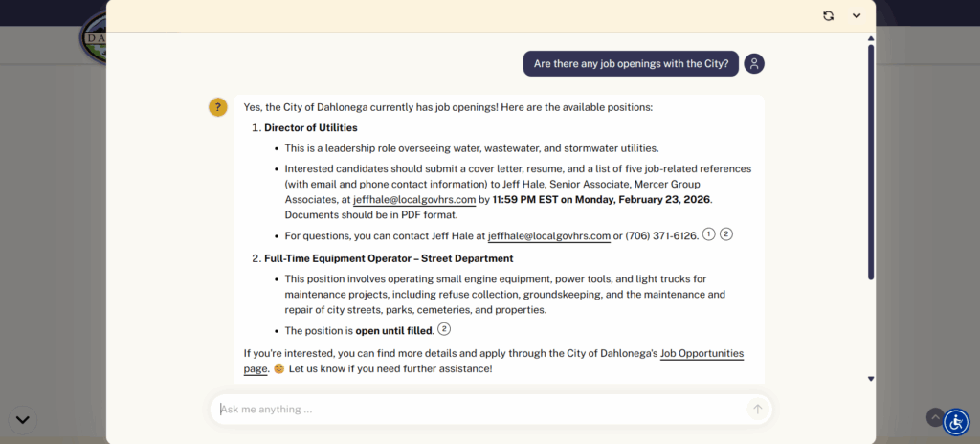Click the bold 'open until filled' text
Viewport: 980px width, 444px height.
tap(393, 331)
